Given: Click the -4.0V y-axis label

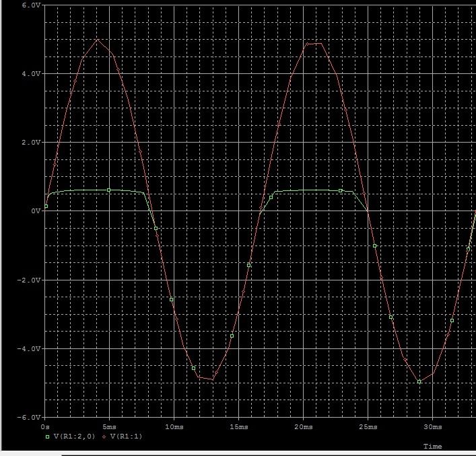Looking at the screenshot, I should click(29, 348).
